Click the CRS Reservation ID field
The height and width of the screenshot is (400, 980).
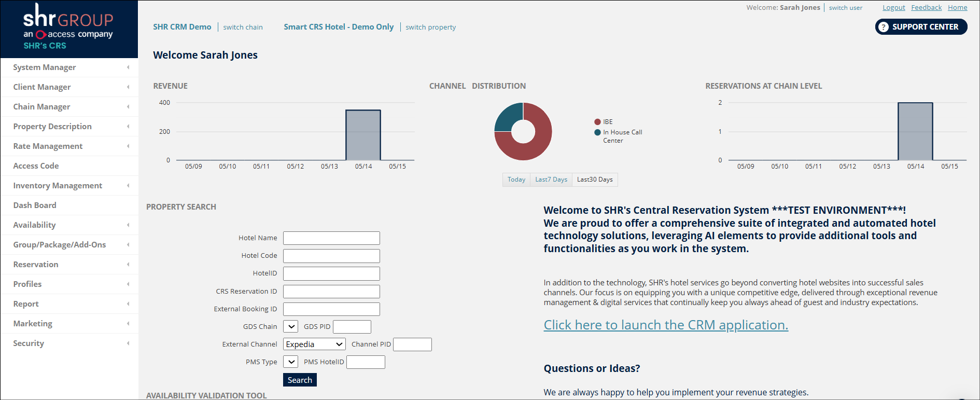click(331, 291)
